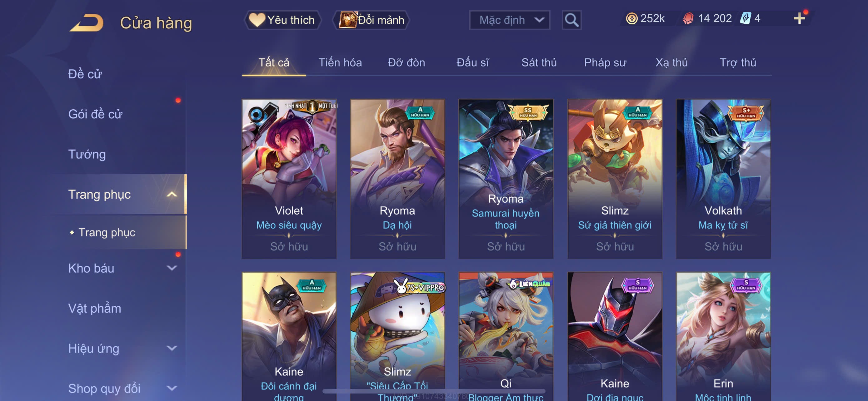
Task: Open Gói đề cử in the sidebar
Action: pyautogui.click(x=95, y=114)
